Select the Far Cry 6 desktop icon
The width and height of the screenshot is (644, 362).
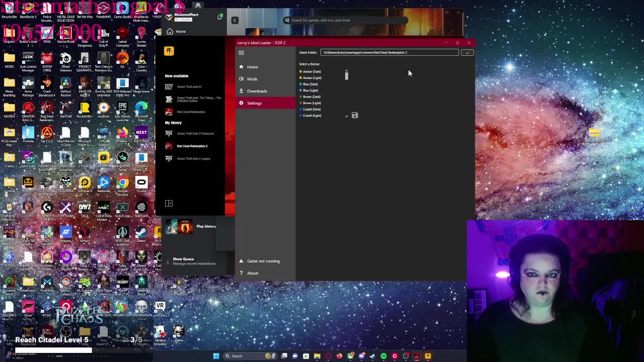(47, 135)
